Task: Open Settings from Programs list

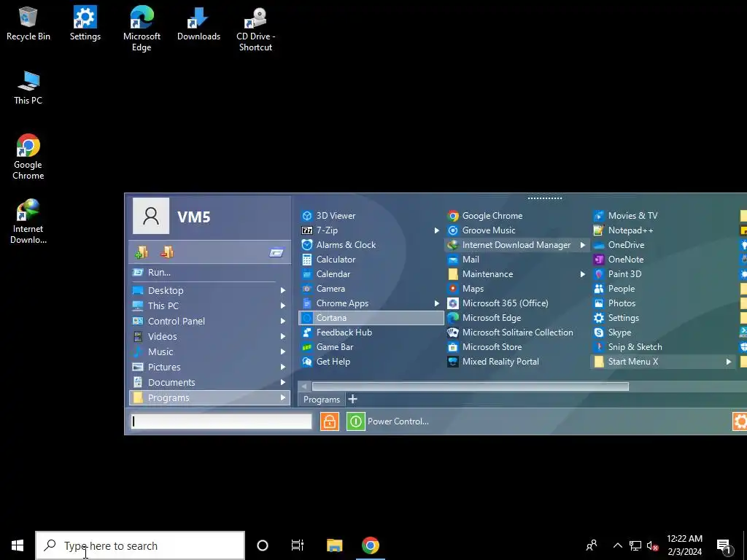Action: tap(663, 318)
